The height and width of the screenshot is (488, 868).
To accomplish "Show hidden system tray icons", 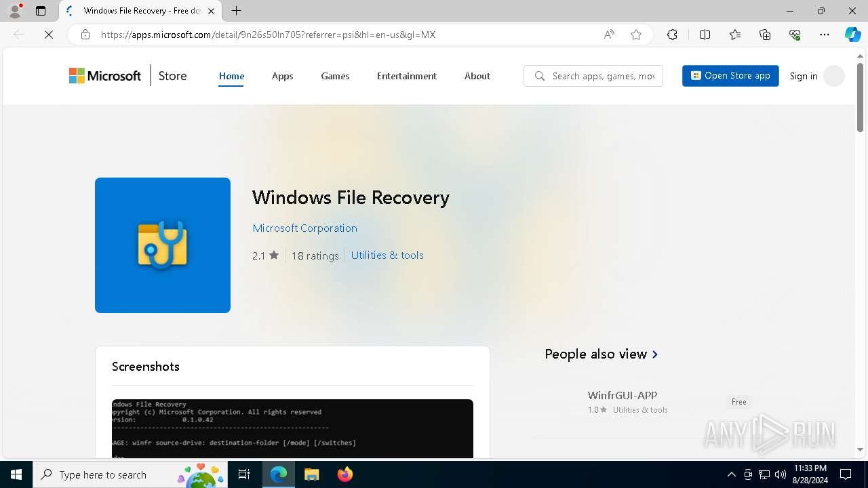I will [731, 474].
